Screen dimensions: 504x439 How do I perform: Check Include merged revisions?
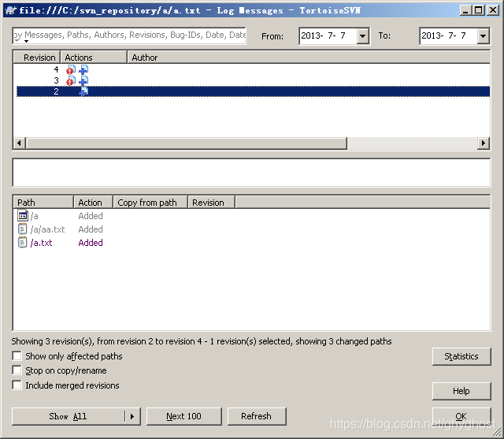click(x=17, y=385)
